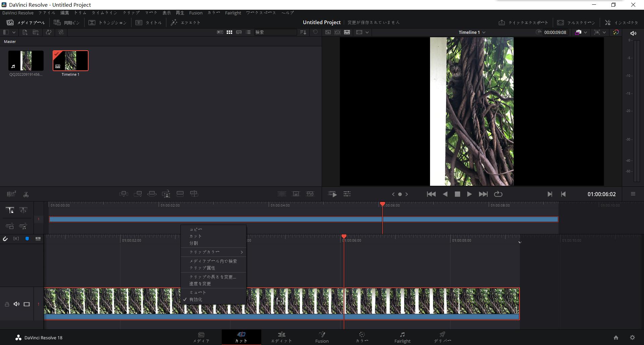The image size is (644, 345).
Task: Toggle timeline snapping magnet icon
Action: [x=5, y=239]
